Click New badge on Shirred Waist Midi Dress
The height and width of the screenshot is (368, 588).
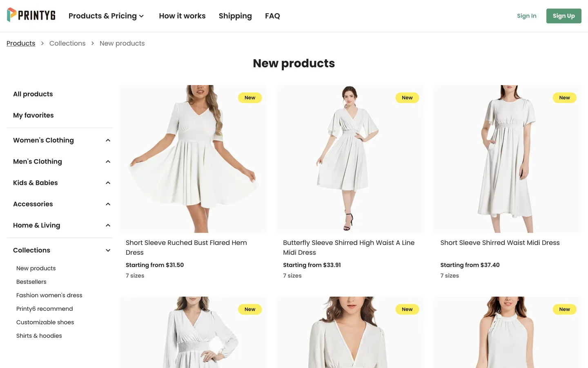coord(564,98)
